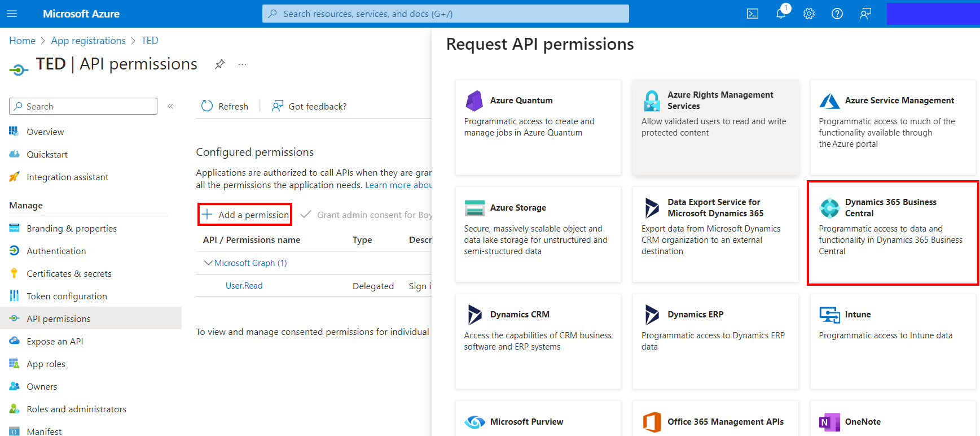Click the Dynamics CRM icon
The width and height of the screenshot is (980, 436).
pyautogui.click(x=474, y=315)
